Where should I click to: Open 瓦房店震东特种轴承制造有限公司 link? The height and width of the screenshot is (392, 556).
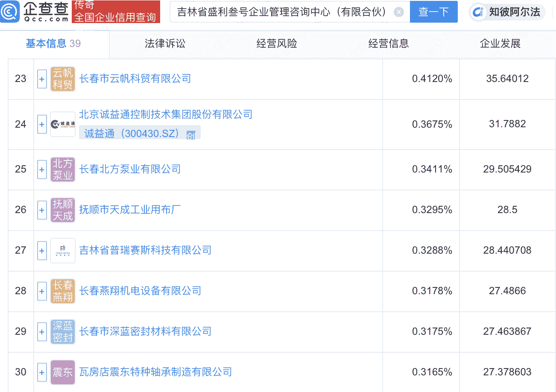[155, 372]
